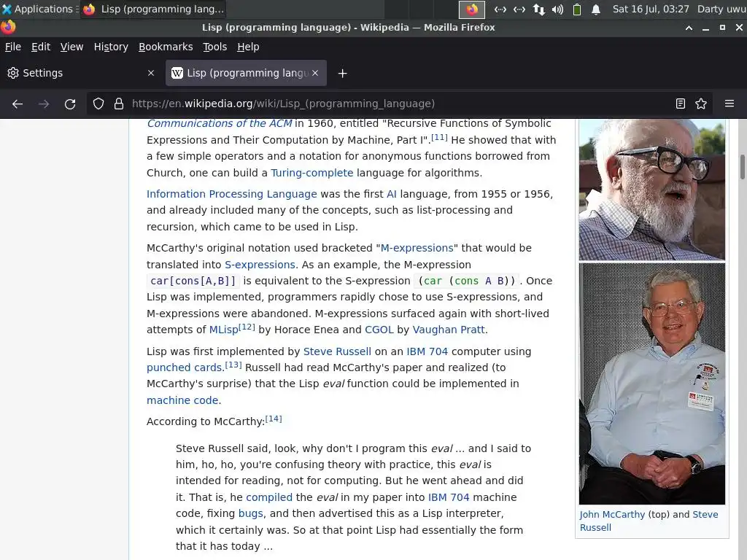Open the File menu
Image resolution: width=747 pixels, height=560 pixels.
pos(13,47)
